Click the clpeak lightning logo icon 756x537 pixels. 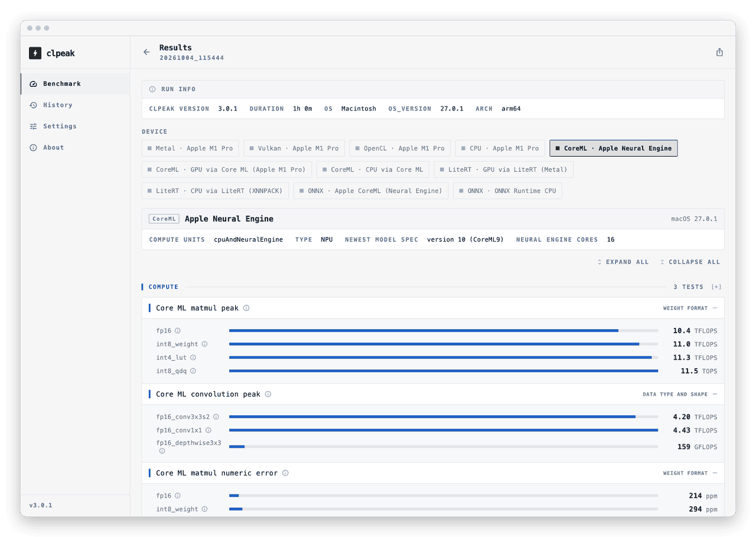pos(35,53)
